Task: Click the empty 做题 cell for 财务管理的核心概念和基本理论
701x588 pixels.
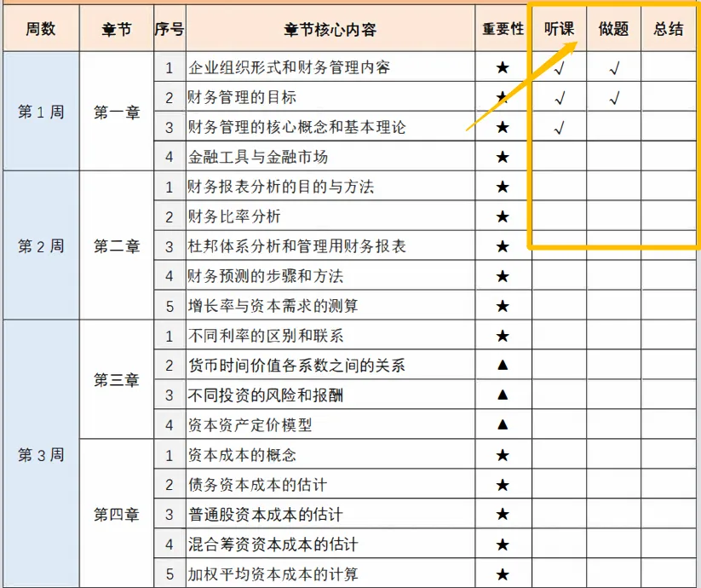Action: pos(613,126)
